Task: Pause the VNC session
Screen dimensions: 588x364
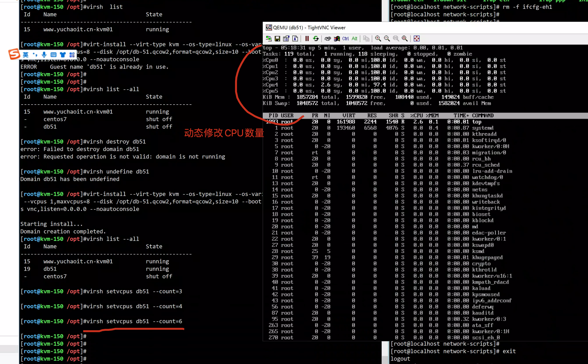Action: coord(307,38)
